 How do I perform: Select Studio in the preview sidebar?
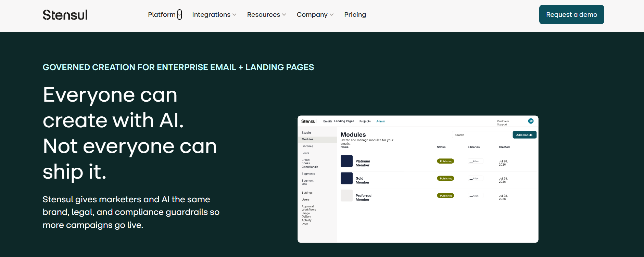click(x=306, y=133)
